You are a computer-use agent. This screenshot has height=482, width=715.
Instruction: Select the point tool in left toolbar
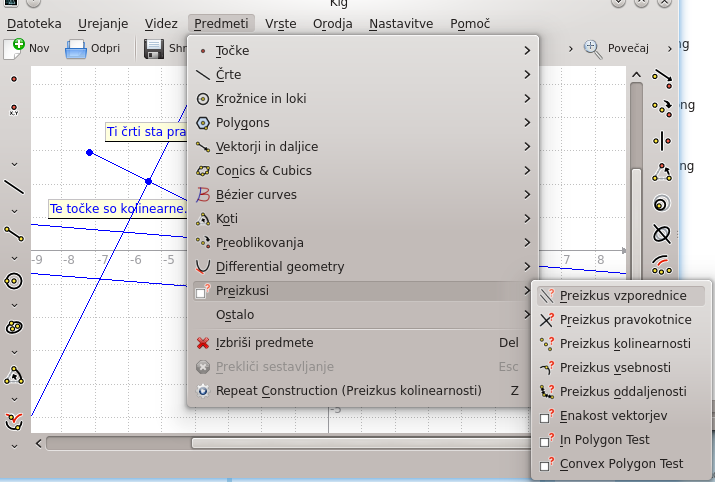[13, 77]
